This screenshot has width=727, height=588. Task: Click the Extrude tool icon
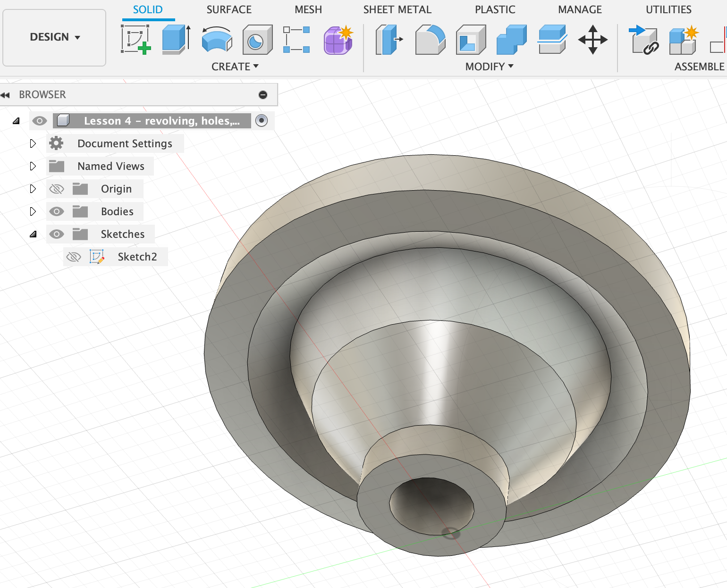tap(176, 40)
